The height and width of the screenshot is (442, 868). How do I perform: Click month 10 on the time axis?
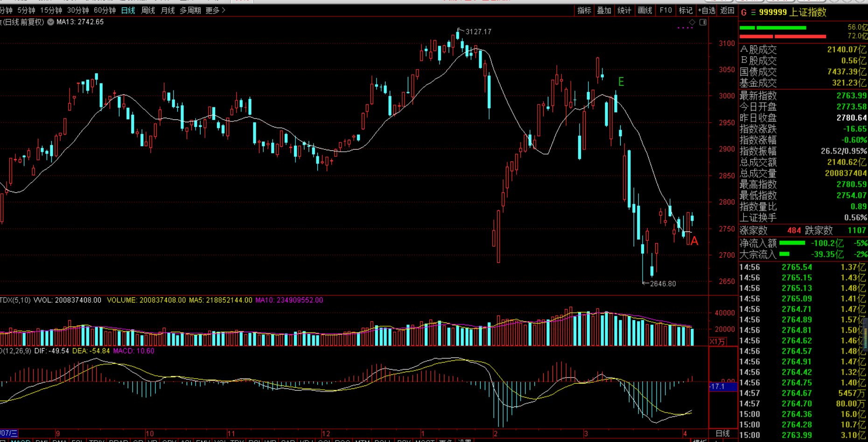[x=149, y=434]
